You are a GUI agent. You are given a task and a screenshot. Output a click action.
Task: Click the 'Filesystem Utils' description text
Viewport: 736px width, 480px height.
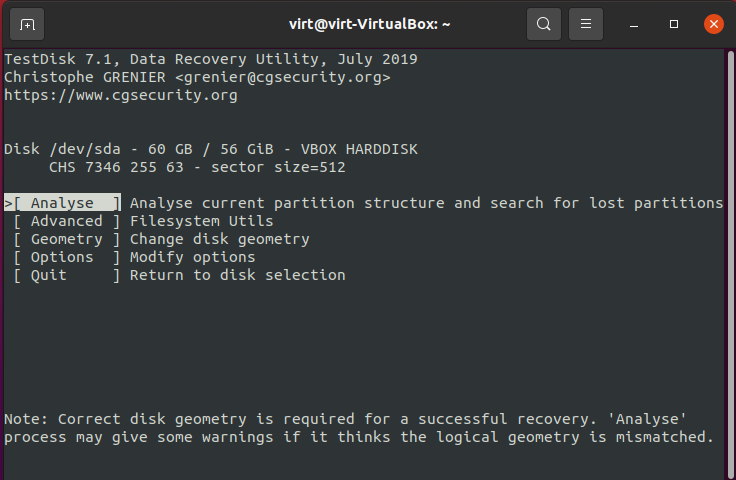pyautogui.click(x=201, y=221)
